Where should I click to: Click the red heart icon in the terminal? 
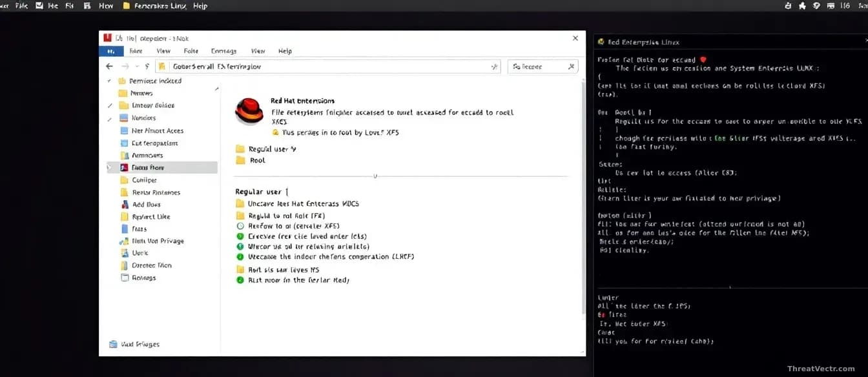703,59
